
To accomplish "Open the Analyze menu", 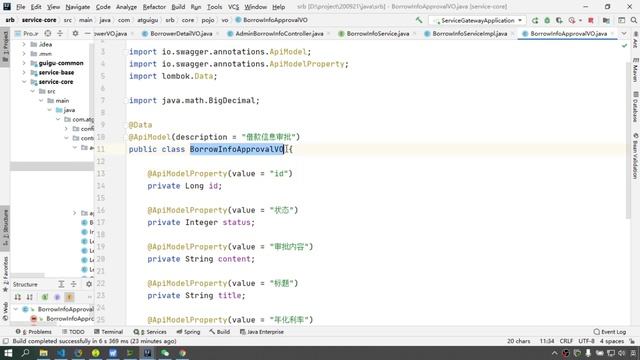I will 126,7.
